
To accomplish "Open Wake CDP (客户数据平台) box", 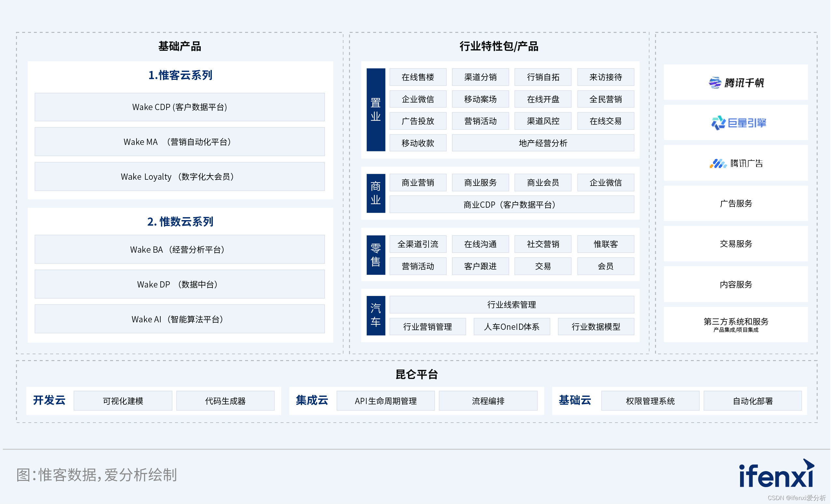I will 180,107.
